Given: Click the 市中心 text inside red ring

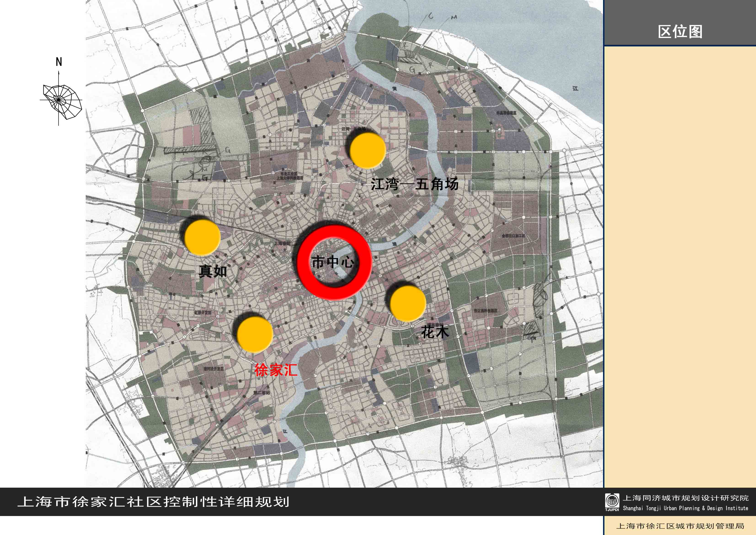Looking at the screenshot, I should (x=333, y=262).
